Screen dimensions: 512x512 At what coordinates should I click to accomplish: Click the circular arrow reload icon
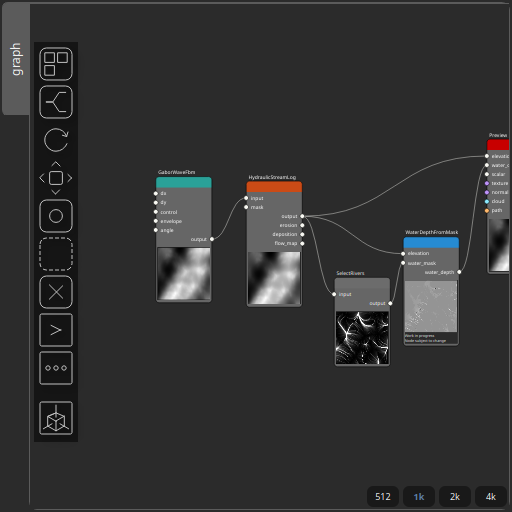point(56,140)
